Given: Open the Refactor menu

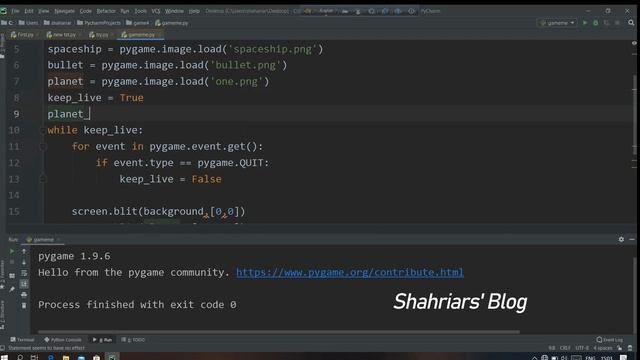Looking at the screenshot, I should pos(106,11).
